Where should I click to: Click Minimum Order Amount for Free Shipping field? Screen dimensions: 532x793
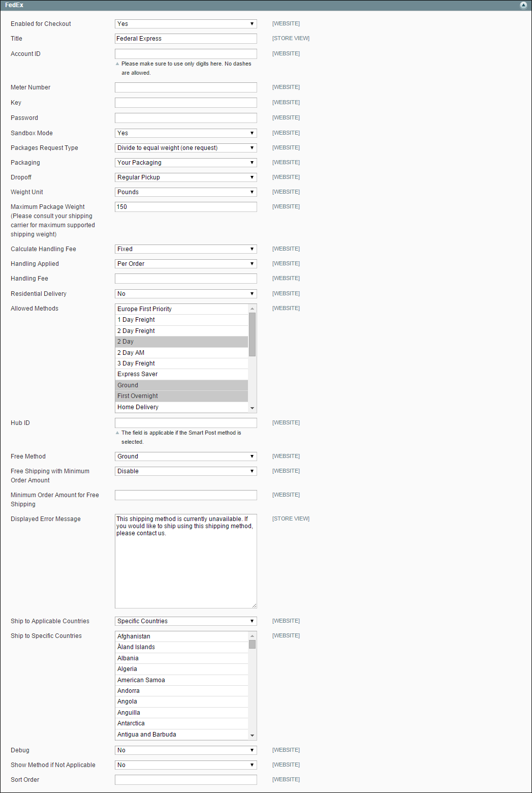pyautogui.click(x=186, y=495)
